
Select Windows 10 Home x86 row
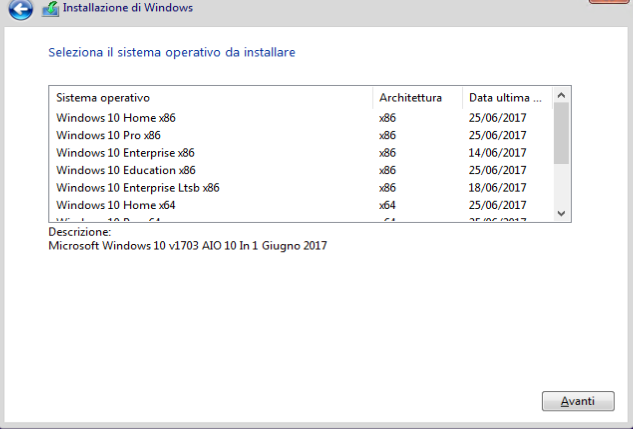301,118
